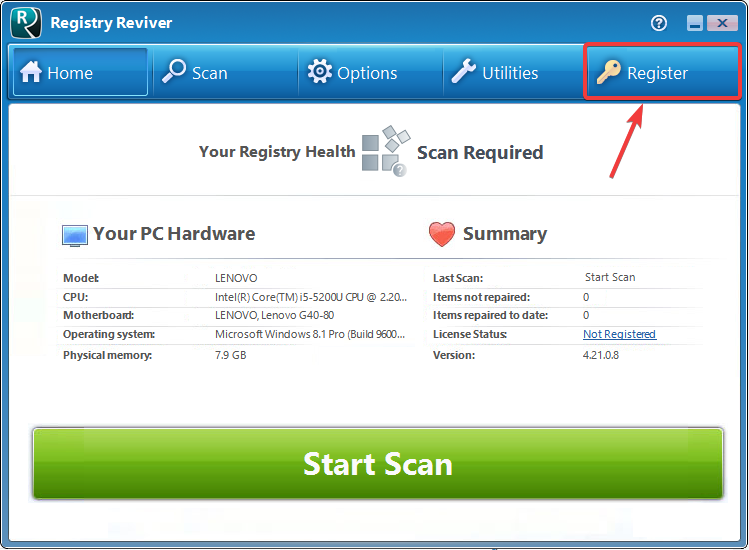Viewport: 749px width, 550px height.
Task: Click the Motherboard label
Action: click(x=98, y=315)
